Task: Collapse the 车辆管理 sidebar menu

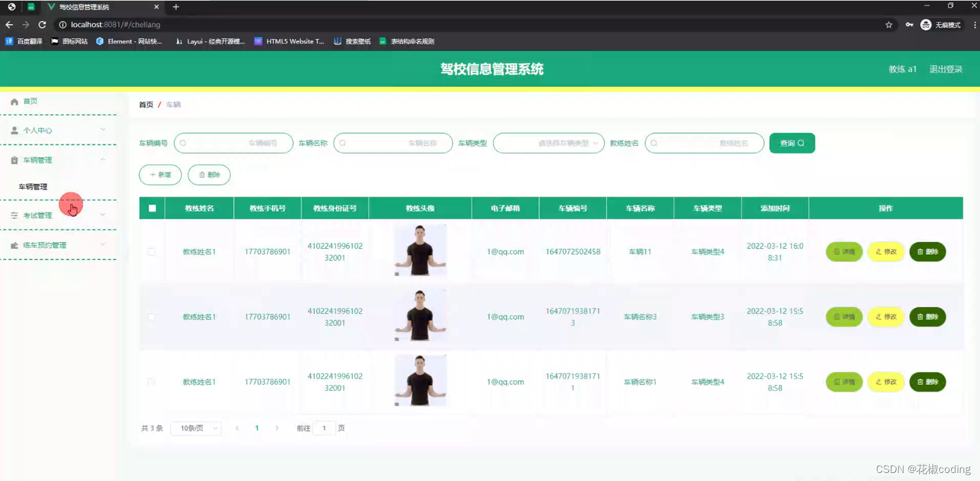Action: coord(58,160)
